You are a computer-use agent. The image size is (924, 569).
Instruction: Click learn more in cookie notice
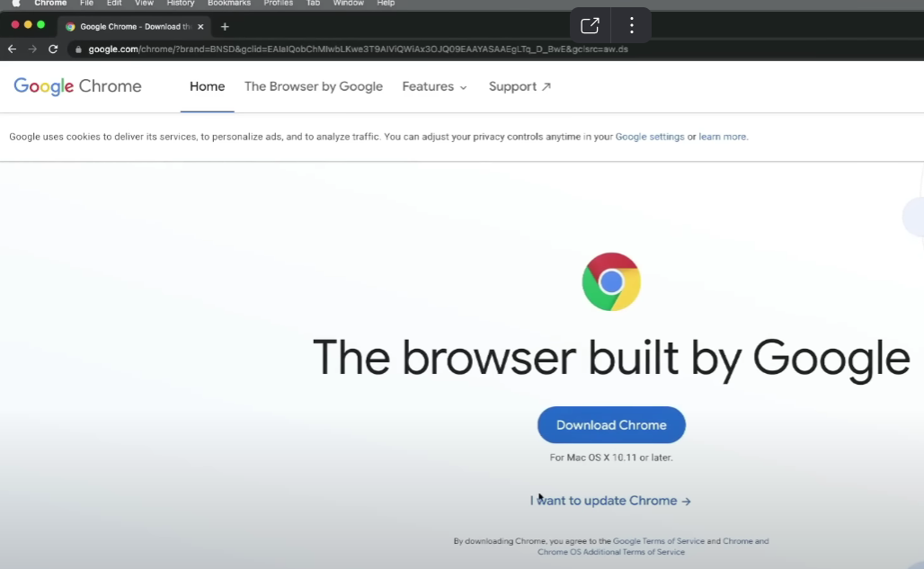[722, 137]
